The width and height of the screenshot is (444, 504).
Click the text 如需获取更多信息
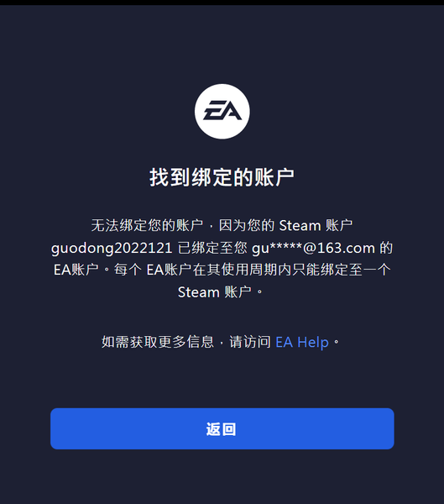(x=158, y=342)
